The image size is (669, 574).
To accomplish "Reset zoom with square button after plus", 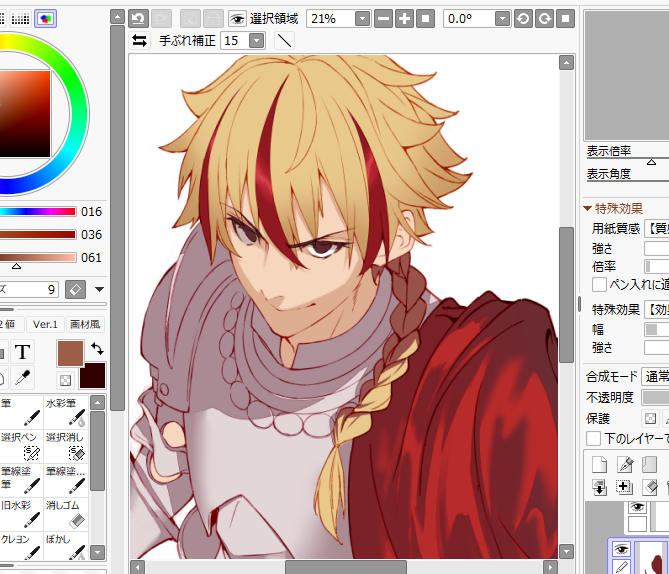I will tap(425, 19).
